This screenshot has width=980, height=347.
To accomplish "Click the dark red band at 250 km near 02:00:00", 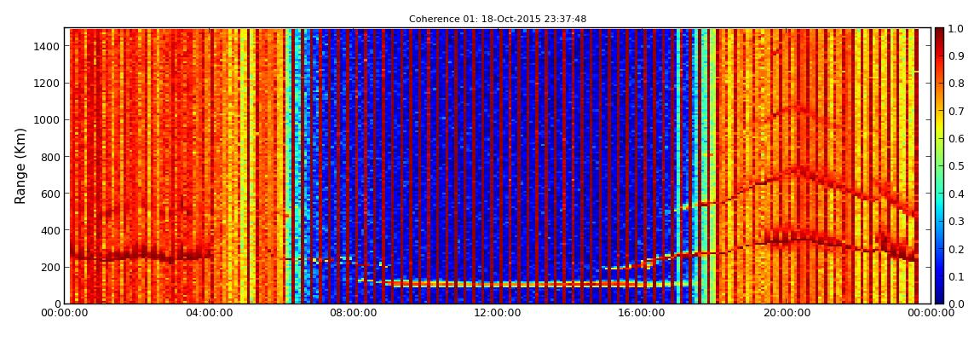I will (141, 255).
